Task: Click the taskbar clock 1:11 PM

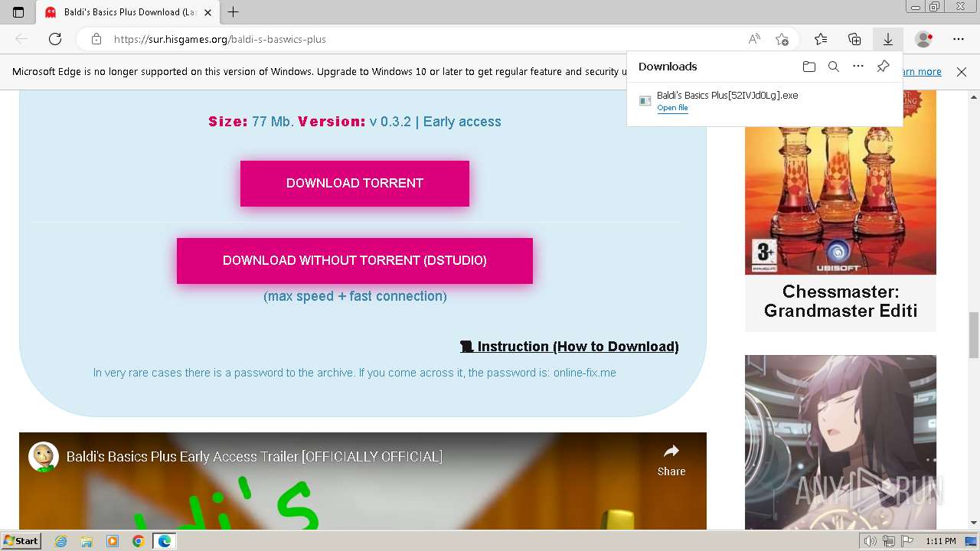Action: (940, 541)
